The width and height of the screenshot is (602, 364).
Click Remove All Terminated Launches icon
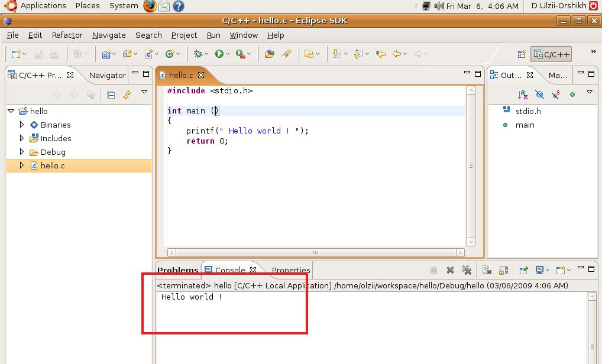[467, 271]
